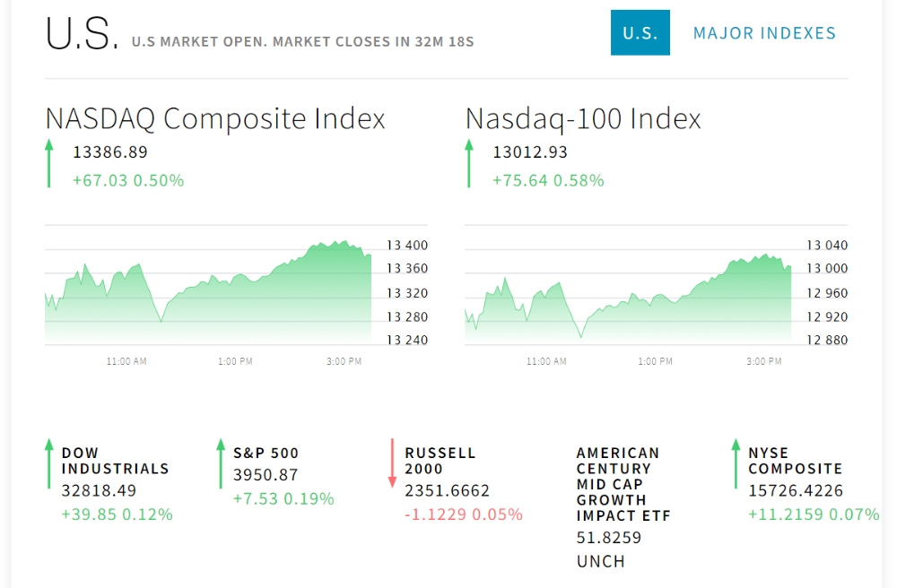This screenshot has height=588, width=897.
Task: Click the Russell 2000 red down arrow
Action: point(392,463)
